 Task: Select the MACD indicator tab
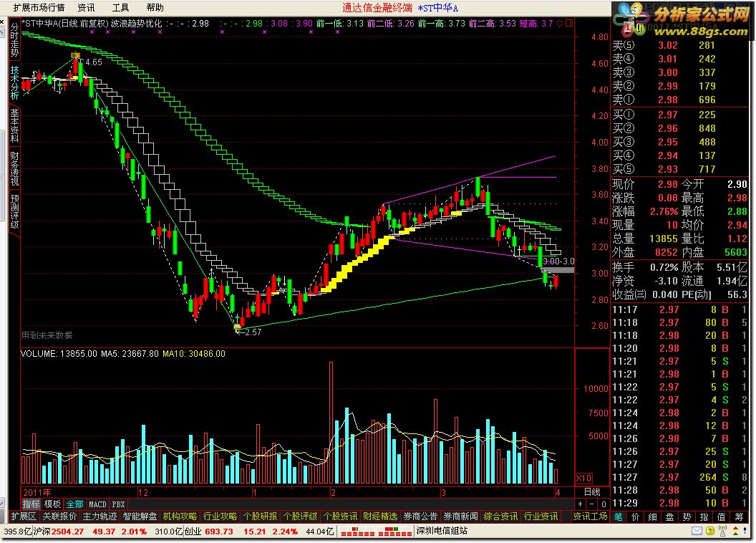click(97, 504)
